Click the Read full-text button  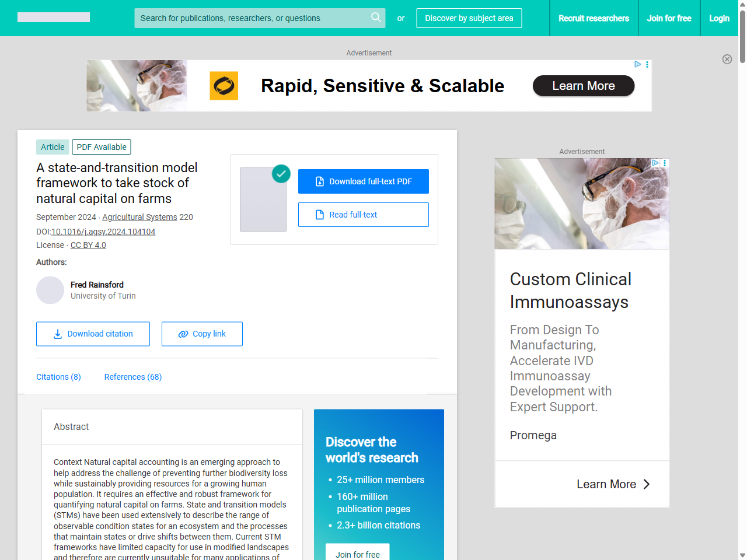pyautogui.click(x=364, y=215)
